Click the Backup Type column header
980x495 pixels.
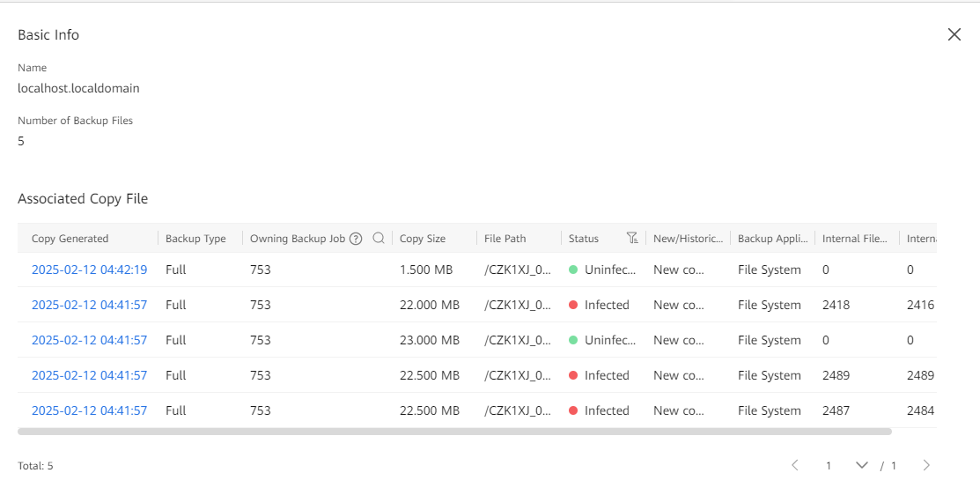[x=195, y=239]
